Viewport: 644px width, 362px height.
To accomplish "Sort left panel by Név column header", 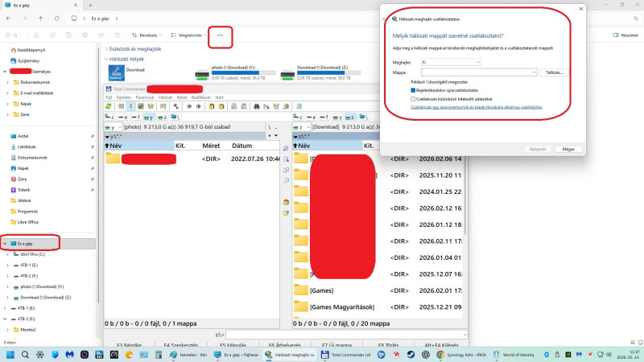I will 138,146.
